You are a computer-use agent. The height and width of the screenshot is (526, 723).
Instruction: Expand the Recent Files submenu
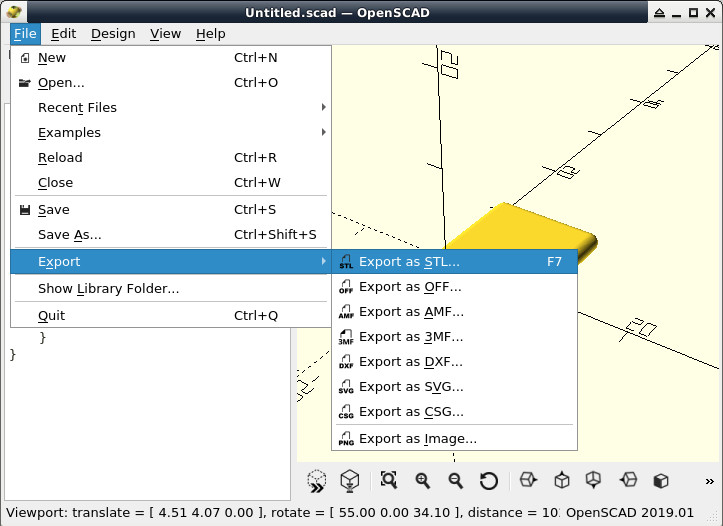171,108
